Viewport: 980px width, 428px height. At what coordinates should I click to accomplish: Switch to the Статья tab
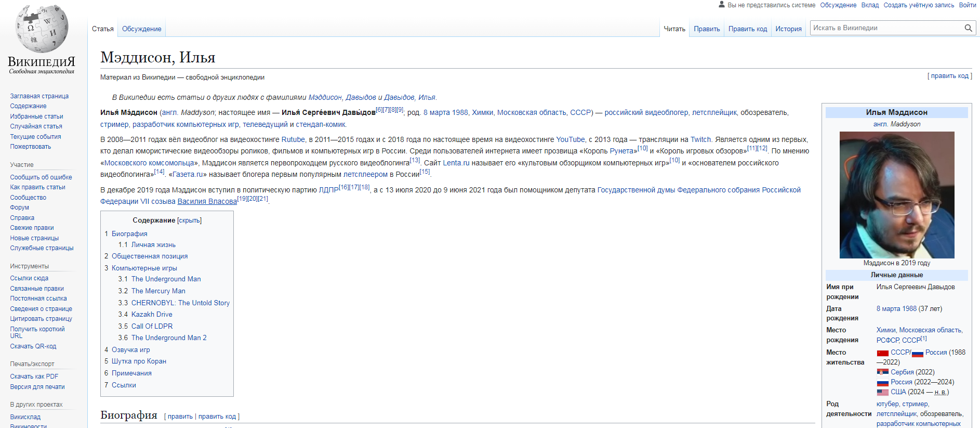click(x=103, y=29)
